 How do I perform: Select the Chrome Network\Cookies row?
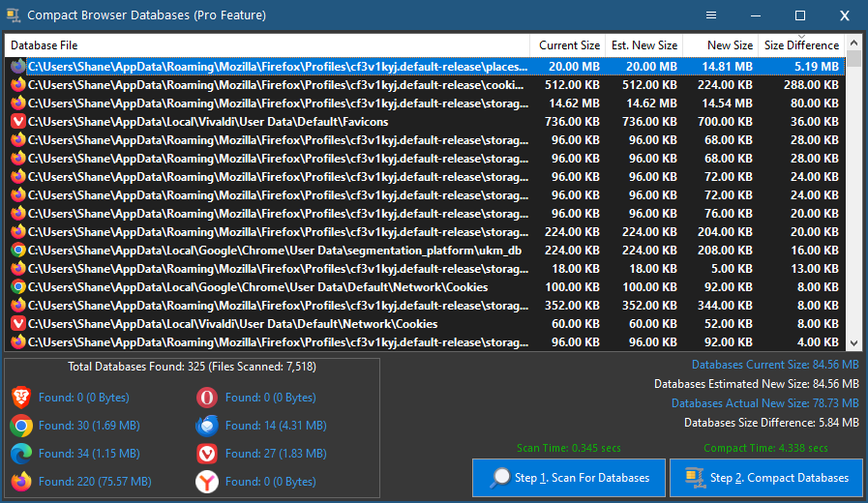pyautogui.click(x=425, y=287)
